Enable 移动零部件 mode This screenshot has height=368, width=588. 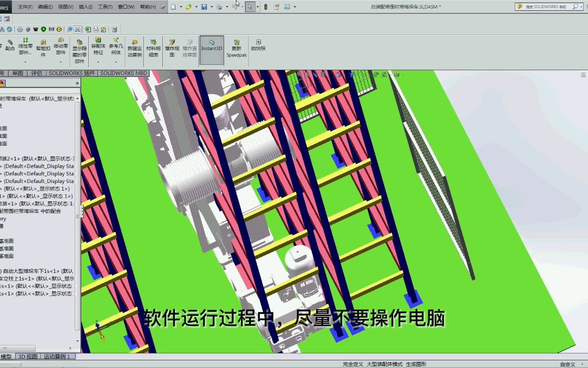(x=60, y=47)
